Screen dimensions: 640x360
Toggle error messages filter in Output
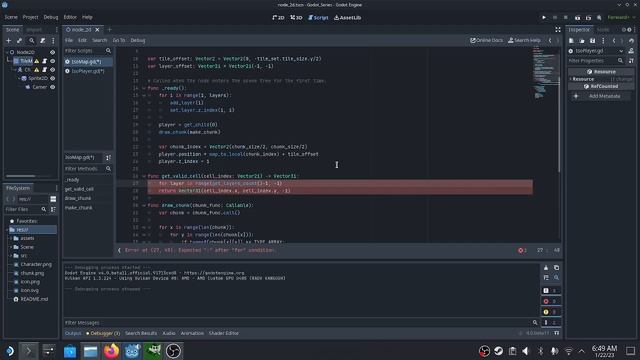coord(550,301)
